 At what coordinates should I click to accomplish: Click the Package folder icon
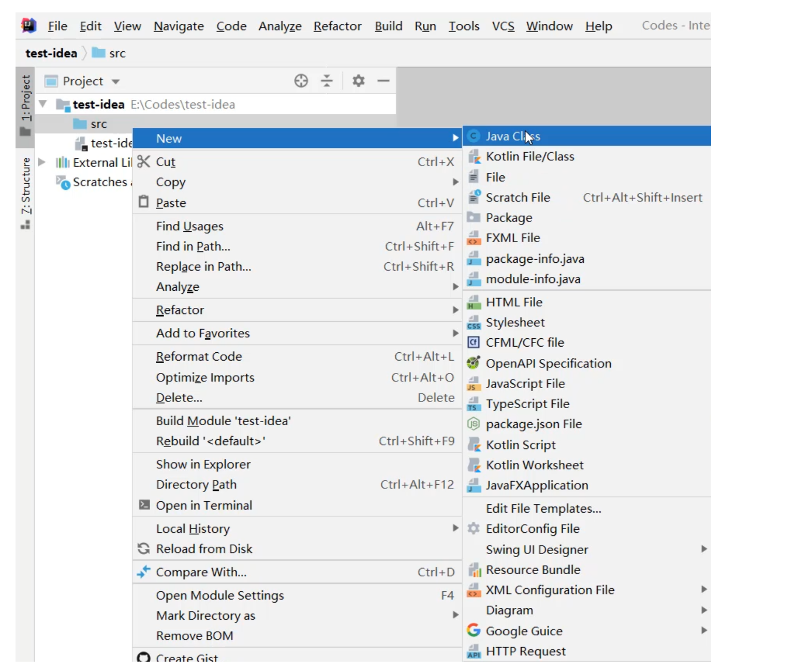(474, 217)
